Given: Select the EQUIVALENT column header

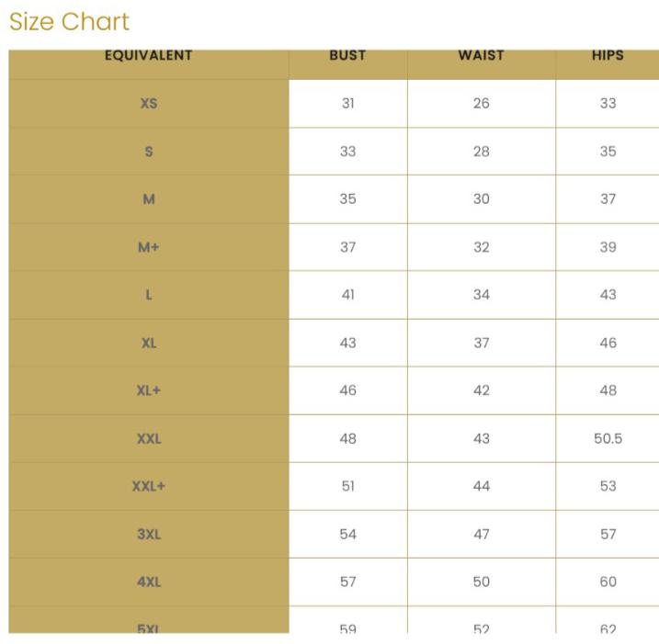Looking at the screenshot, I should 149,55.
